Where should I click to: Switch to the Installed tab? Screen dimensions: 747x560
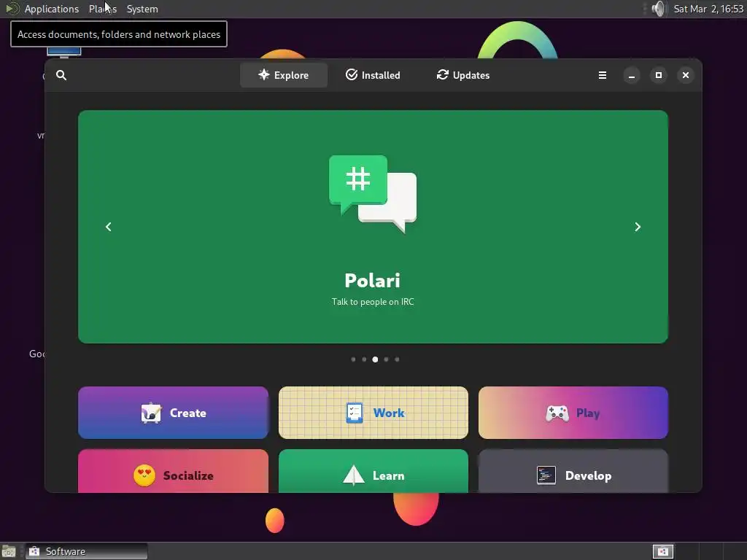point(373,75)
